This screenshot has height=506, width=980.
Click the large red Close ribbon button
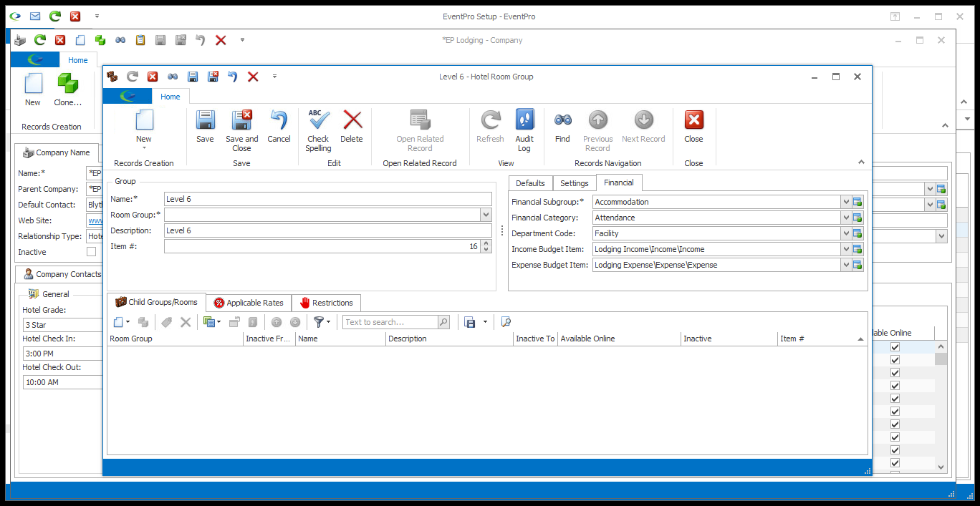(x=693, y=127)
